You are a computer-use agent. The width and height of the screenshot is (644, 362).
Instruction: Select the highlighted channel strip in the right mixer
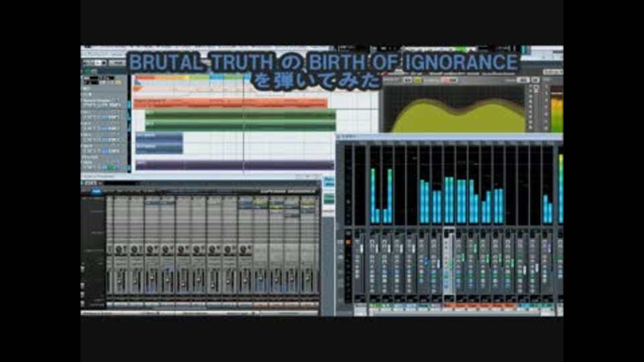[x=449, y=263]
